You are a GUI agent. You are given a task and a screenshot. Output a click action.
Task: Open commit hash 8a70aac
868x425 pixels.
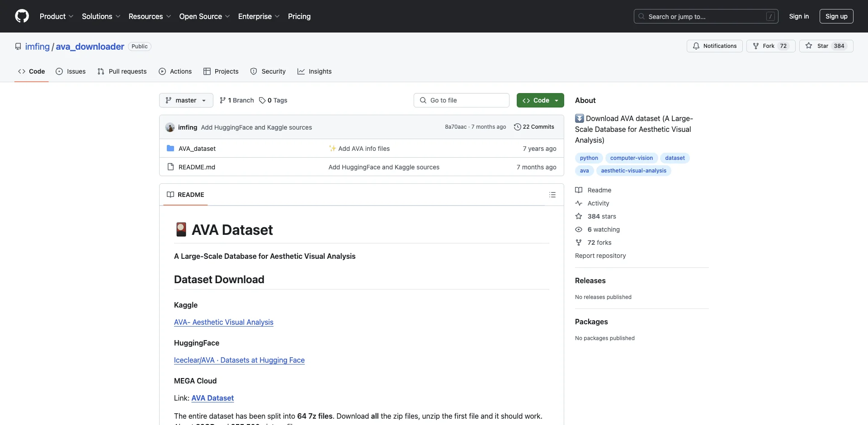tap(456, 127)
